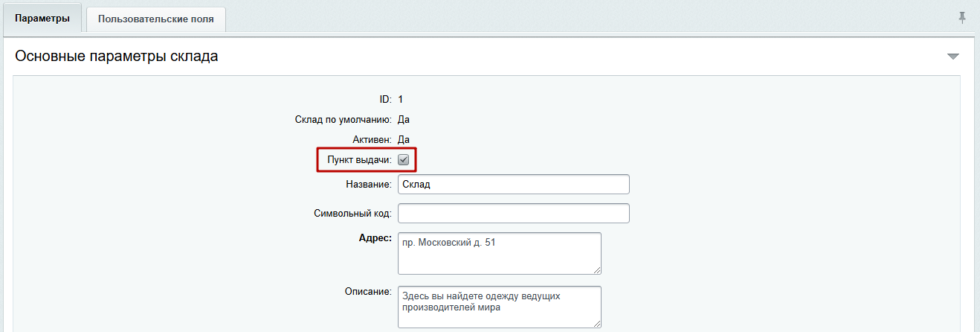Collapse the Основные параметры склада section
Screen dimensions: 980x332
(x=953, y=57)
